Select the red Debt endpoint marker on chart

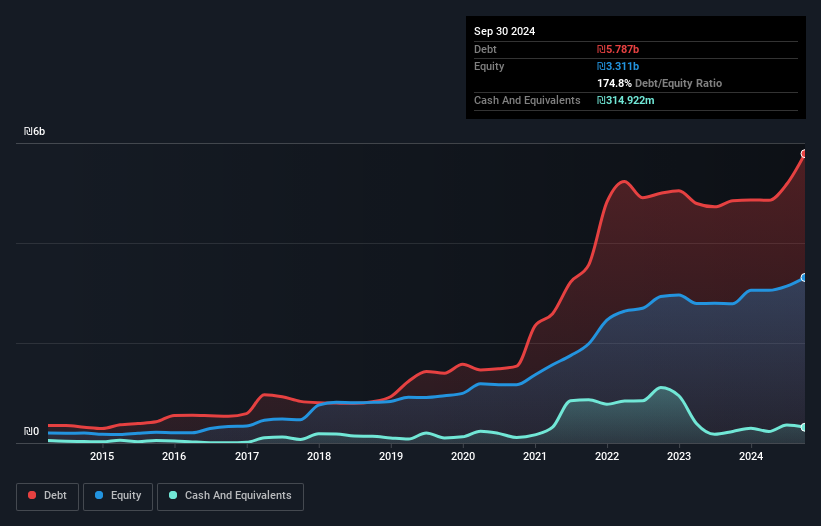pyautogui.click(x=804, y=154)
